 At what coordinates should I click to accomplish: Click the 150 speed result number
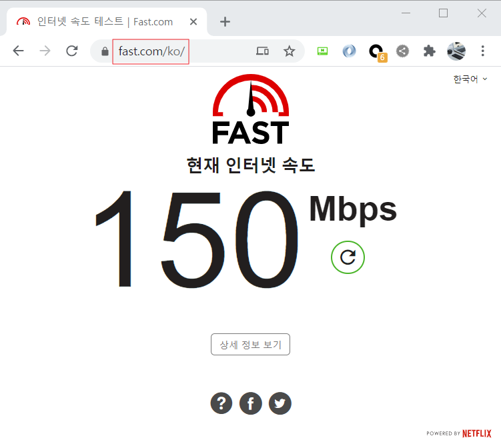coord(197,239)
